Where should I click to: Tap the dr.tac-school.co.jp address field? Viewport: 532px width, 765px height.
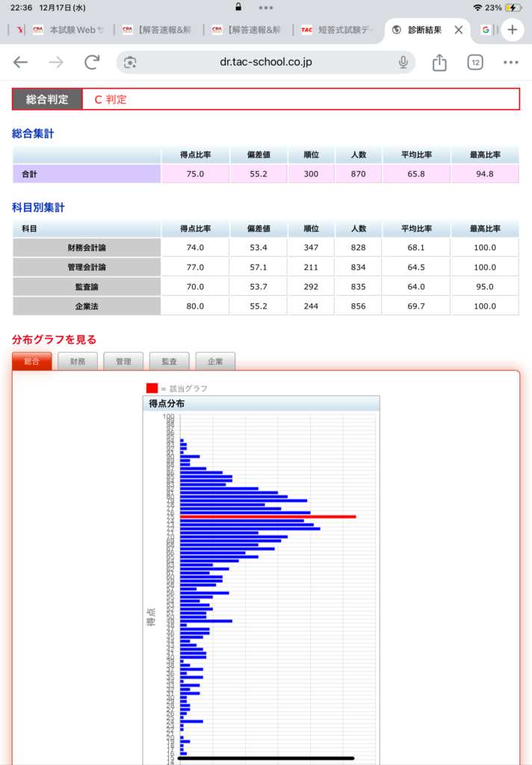click(x=265, y=62)
